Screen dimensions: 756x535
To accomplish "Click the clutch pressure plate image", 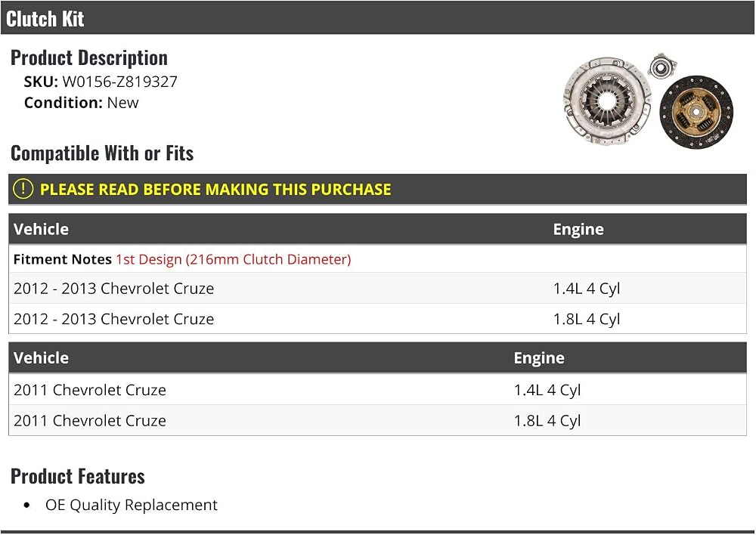I will click(606, 101).
